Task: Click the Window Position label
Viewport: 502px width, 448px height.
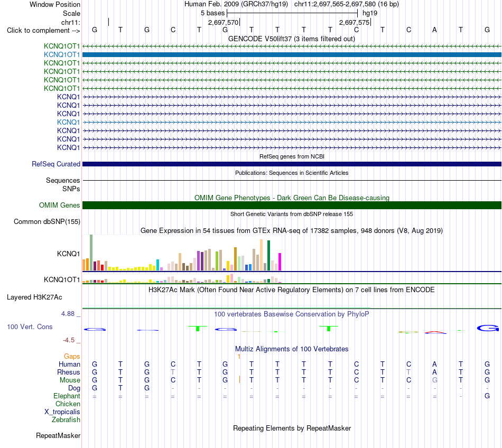Action: point(55,4)
